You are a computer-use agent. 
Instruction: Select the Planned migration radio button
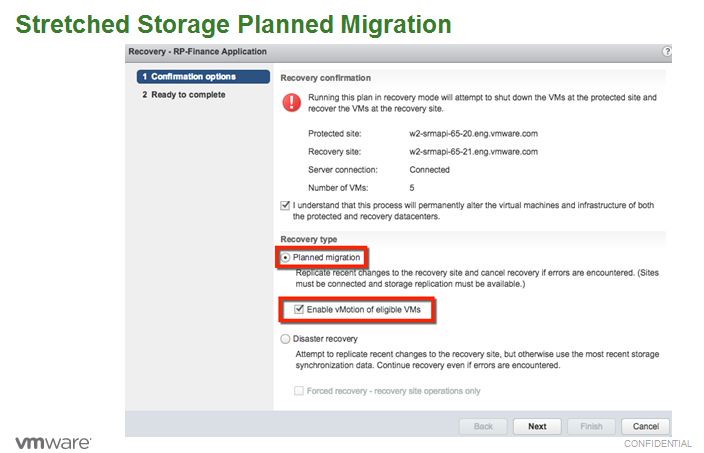pyautogui.click(x=286, y=258)
